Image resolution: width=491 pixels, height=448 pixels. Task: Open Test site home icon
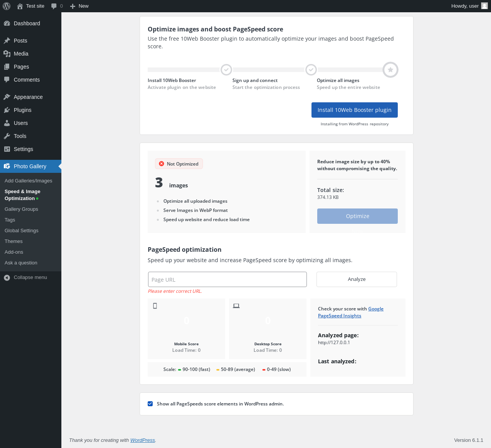pos(20,6)
